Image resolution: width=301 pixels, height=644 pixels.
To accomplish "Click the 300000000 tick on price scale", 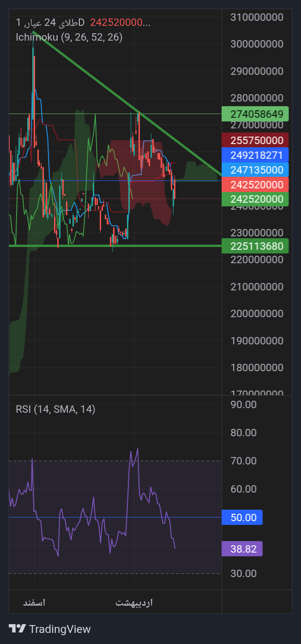I will coord(257,44).
